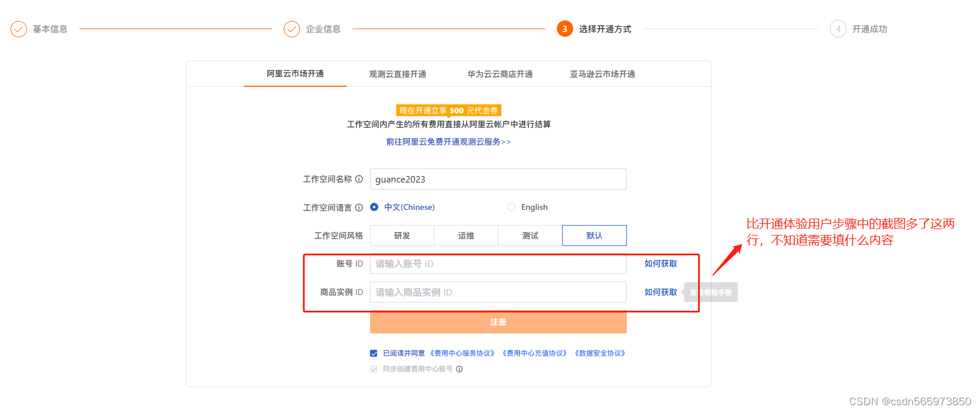Click the 企业信息 step label
Screen dimensions: 980x411
pyautogui.click(x=323, y=29)
